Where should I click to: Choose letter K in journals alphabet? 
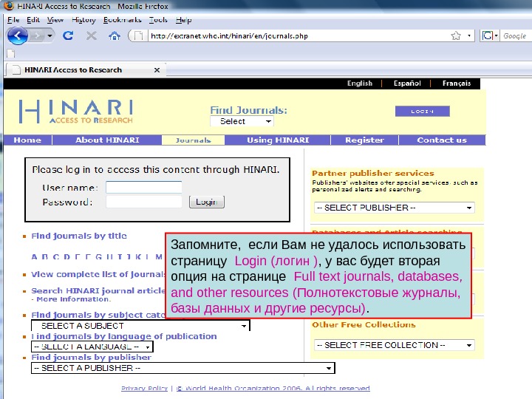(x=138, y=257)
